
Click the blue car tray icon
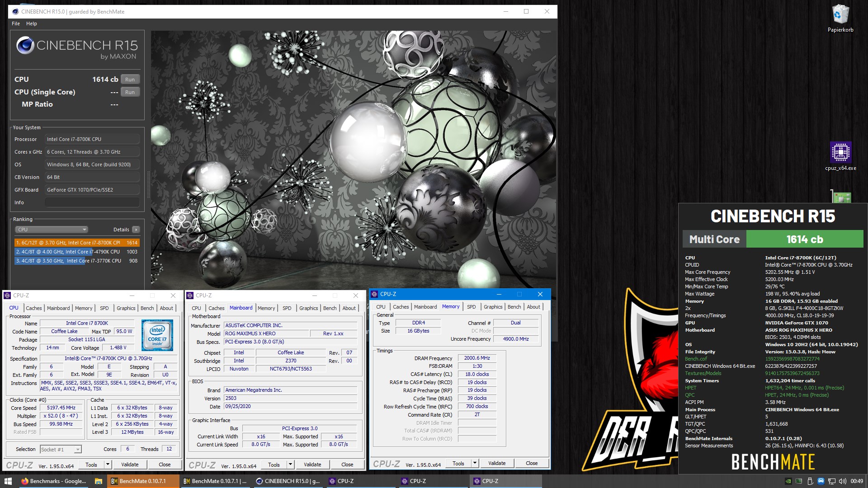[821, 481]
